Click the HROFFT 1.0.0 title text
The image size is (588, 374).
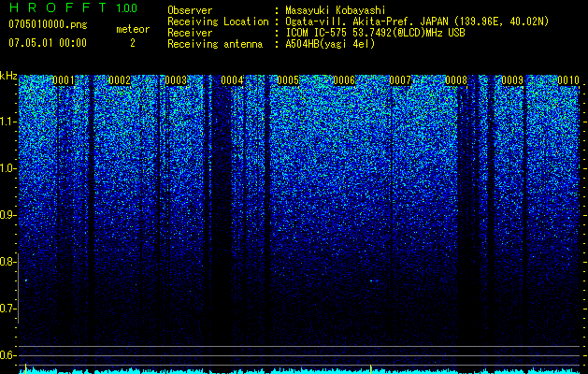tap(74, 7)
